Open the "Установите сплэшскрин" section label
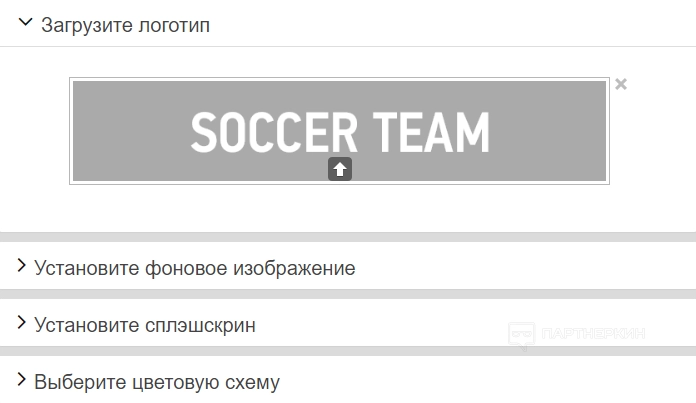This screenshot has height=403, width=696. [144, 325]
